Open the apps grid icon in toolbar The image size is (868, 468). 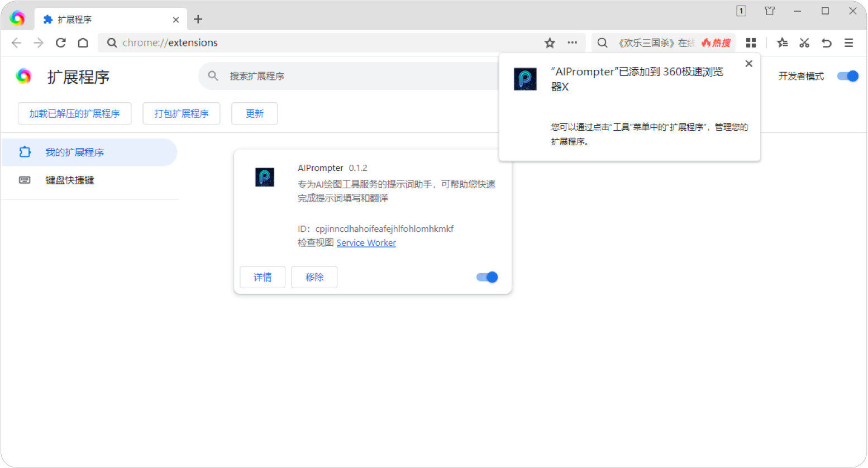point(751,43)
